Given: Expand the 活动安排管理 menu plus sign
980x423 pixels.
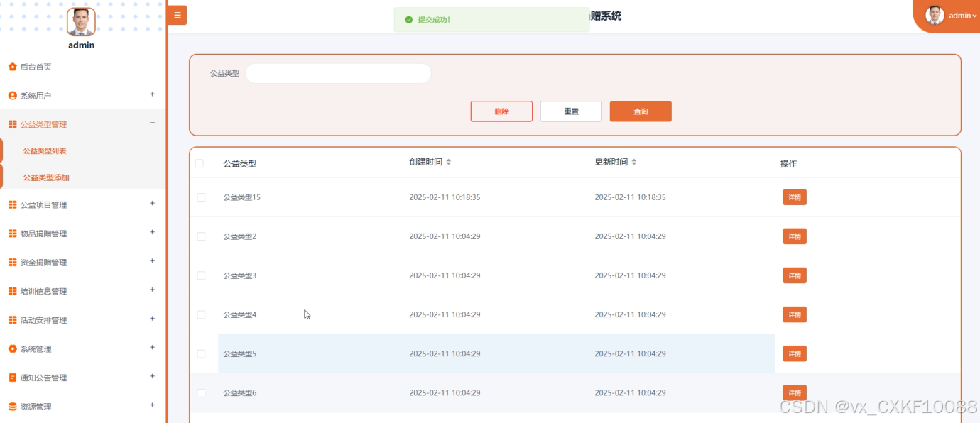Looking at the screenshot, I should tap(152, 319).
